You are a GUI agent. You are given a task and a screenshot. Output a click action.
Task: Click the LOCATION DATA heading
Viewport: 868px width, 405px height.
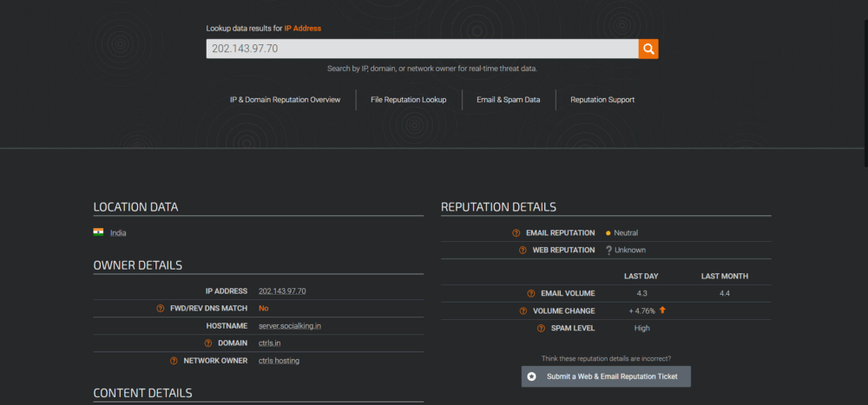[x=135, y=207]
